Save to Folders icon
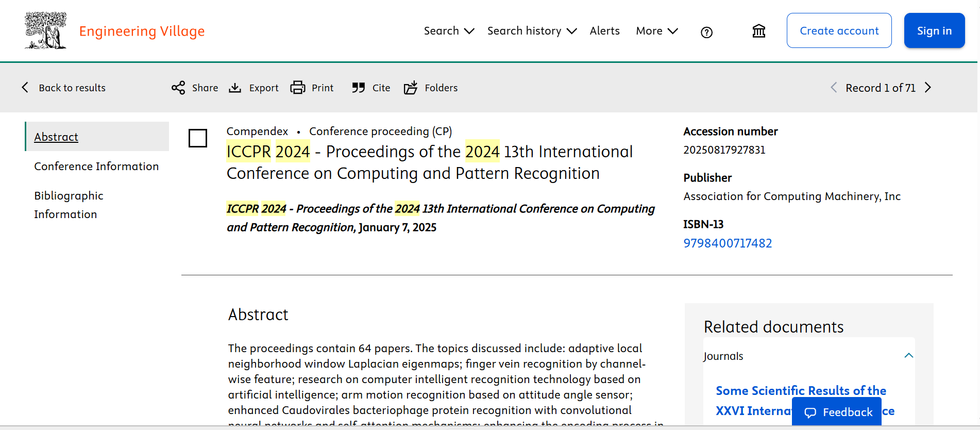This screenshot has height=430, width=980. tap(411, 88)
